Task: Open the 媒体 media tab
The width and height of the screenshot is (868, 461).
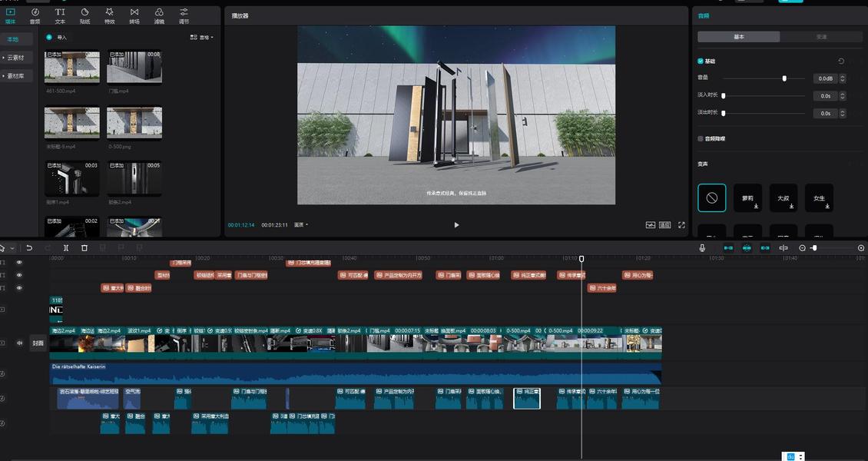Action: pos(11,16)
